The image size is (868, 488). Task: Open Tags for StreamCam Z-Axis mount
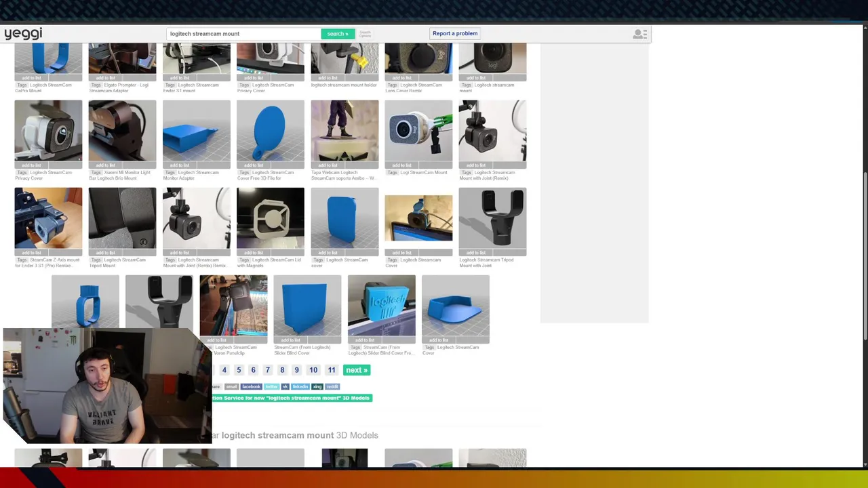tap(22, 260)
